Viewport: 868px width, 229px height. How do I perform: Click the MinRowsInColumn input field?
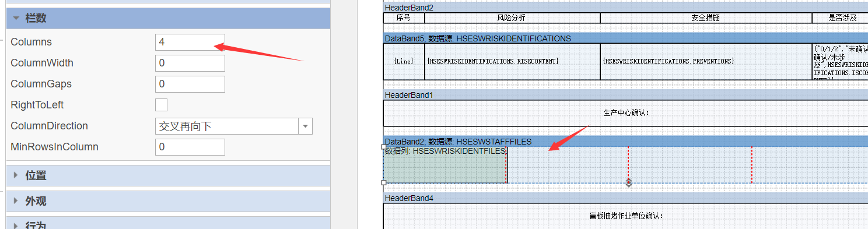pyautogui.click(x=190, y=147)
